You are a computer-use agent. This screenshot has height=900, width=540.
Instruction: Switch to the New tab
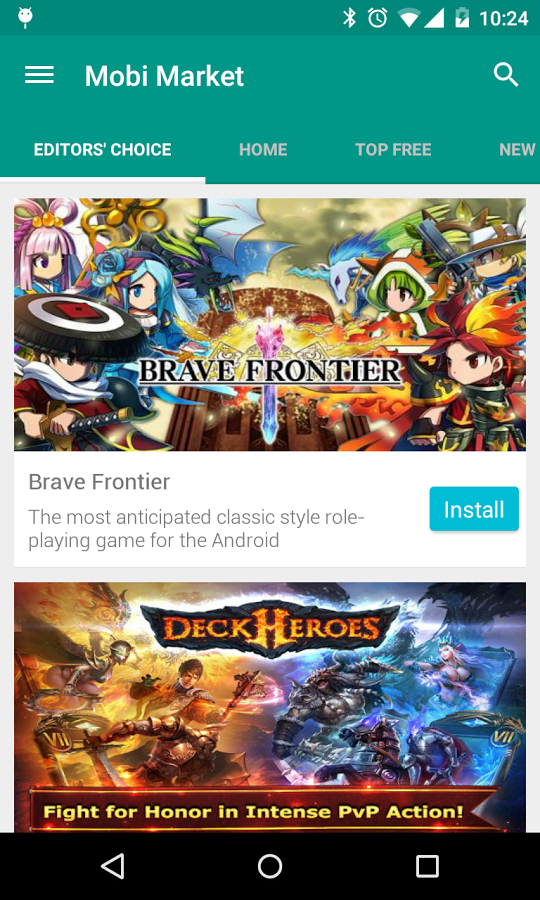coord(516,150)
